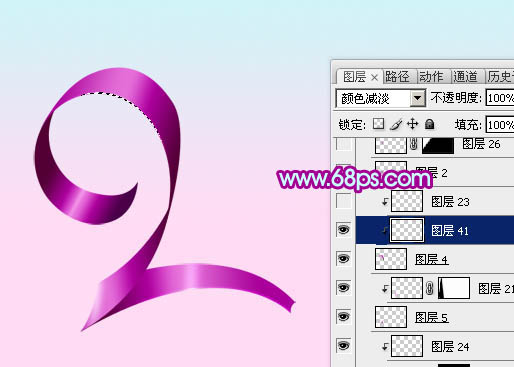Open the blend mode dropdown 颜色减淡
514x367 pixels.
[x=381, y=98]
